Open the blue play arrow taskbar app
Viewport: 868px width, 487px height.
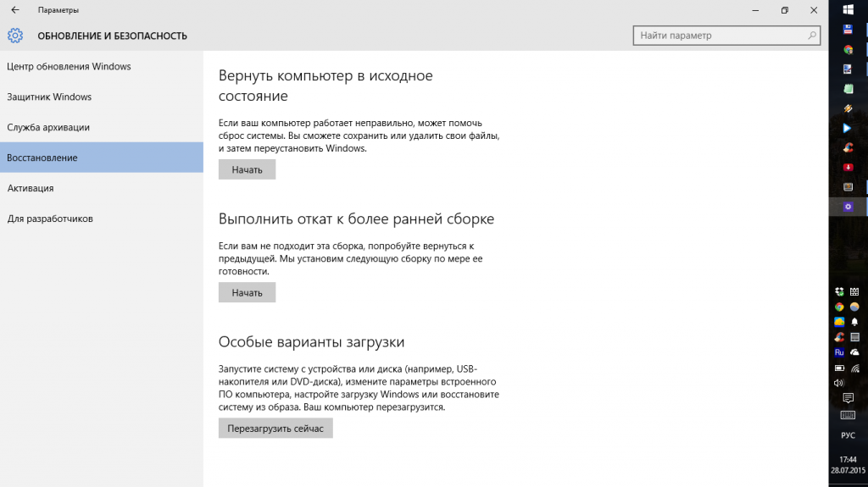(x=848, y=128)
